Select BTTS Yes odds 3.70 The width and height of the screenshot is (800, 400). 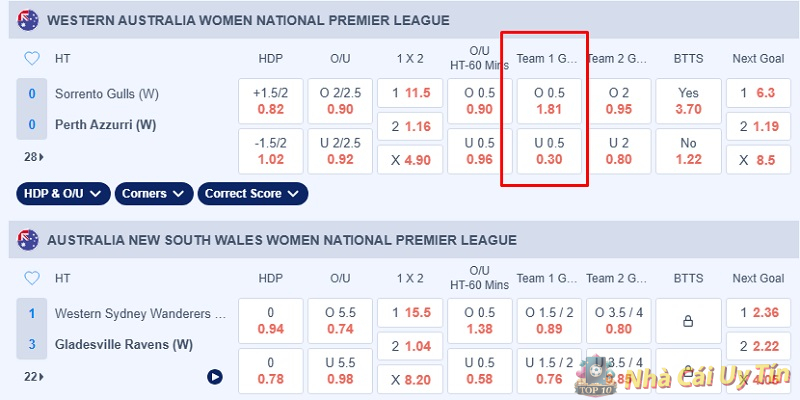click(x=688, y=101)
